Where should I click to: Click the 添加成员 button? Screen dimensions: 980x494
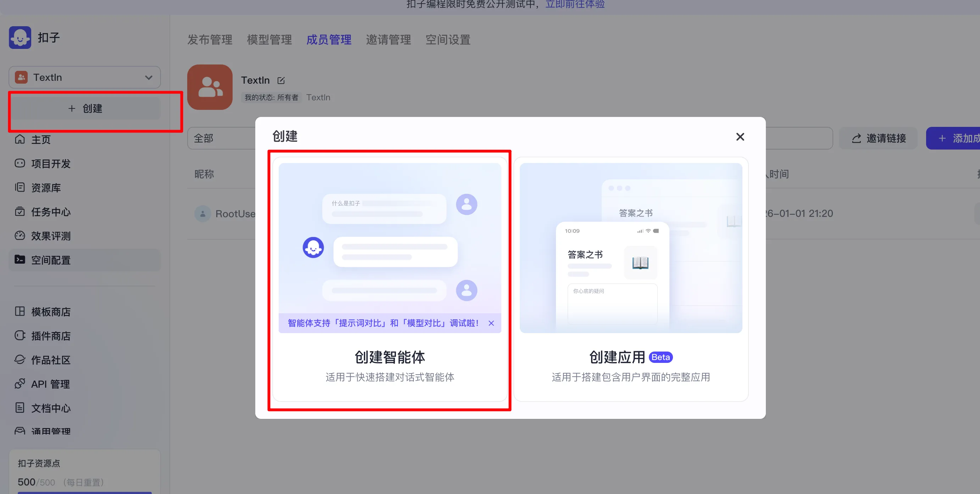pyautogui.click(x=953, y=139)
